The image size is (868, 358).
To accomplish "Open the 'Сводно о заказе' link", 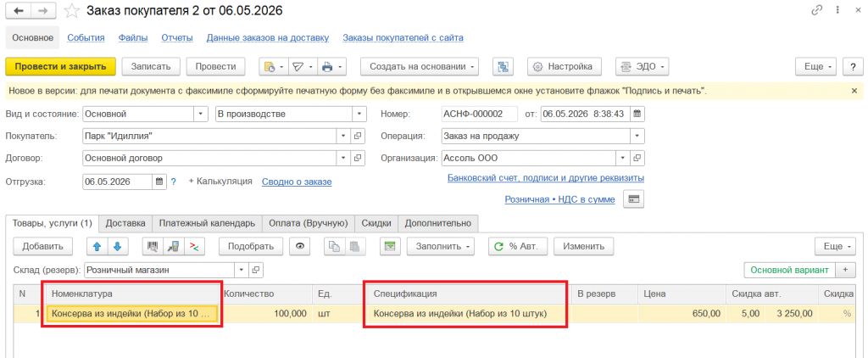I will (297, 182).
